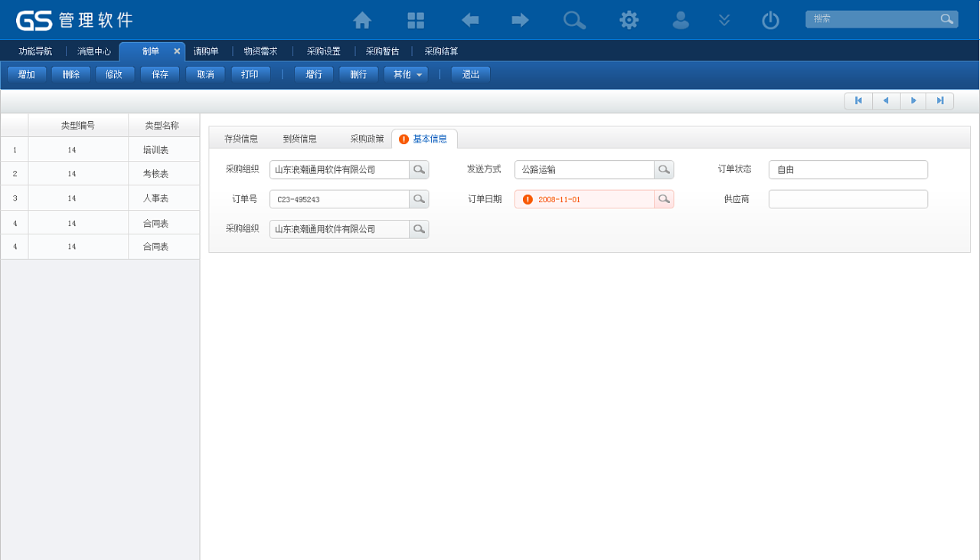Click the 供应商 input field
Screen dimensions: 980x560
click(848, 198)
